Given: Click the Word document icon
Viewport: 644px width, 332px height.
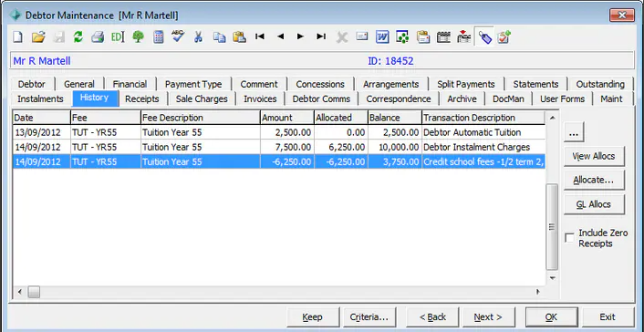Looking at the screenshot, I should pos(382,37).
